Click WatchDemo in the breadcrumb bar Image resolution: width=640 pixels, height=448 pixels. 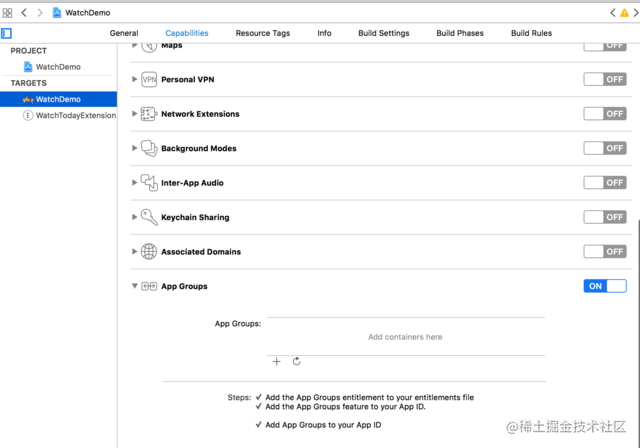[88, 13]
